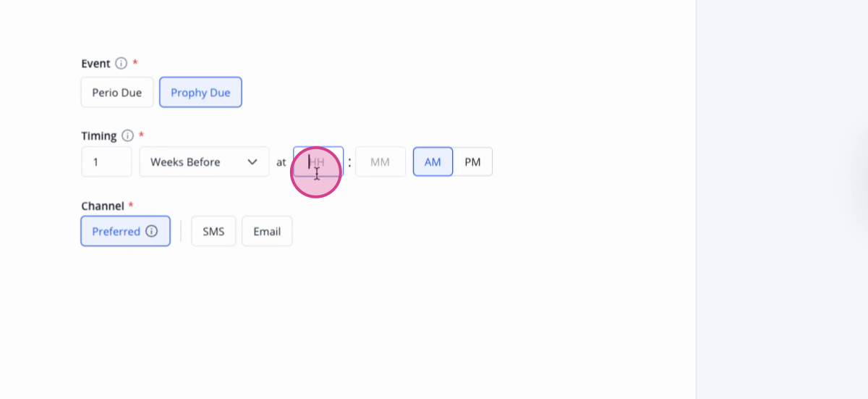Click the info icon next to Timing
This screenshot has width=868, height=399.
(128, 135)
